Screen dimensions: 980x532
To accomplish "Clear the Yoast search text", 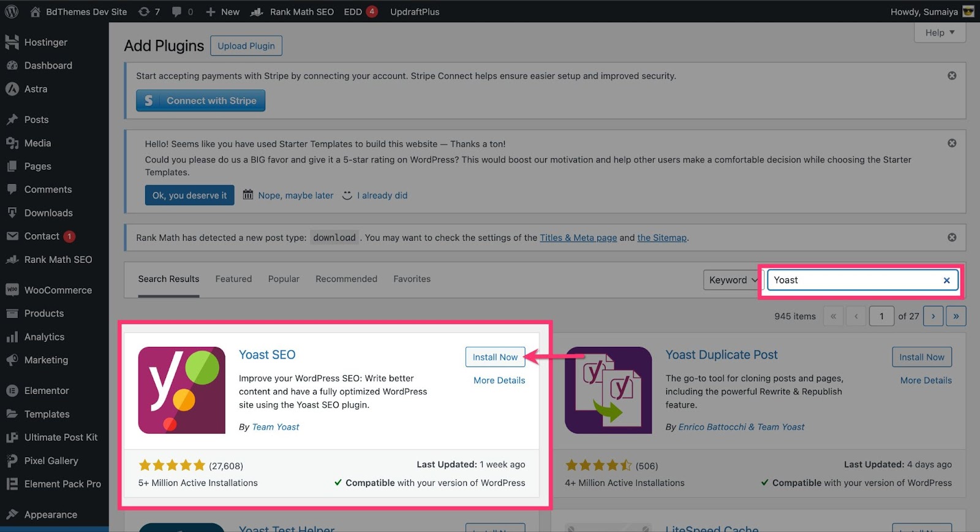I will click(946, 280).
